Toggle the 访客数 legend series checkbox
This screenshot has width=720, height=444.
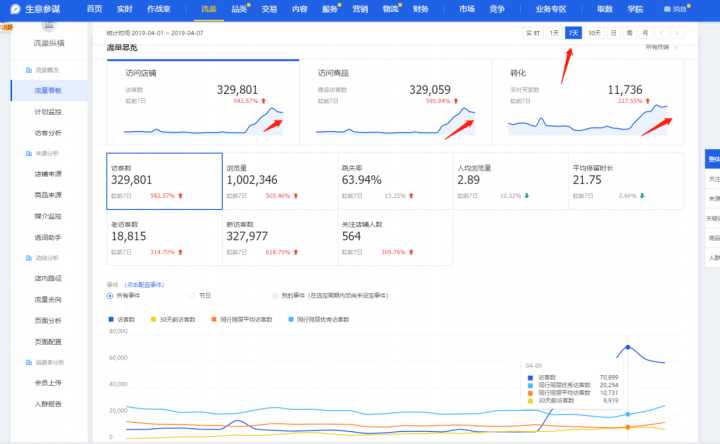click(x=110, y=319)
